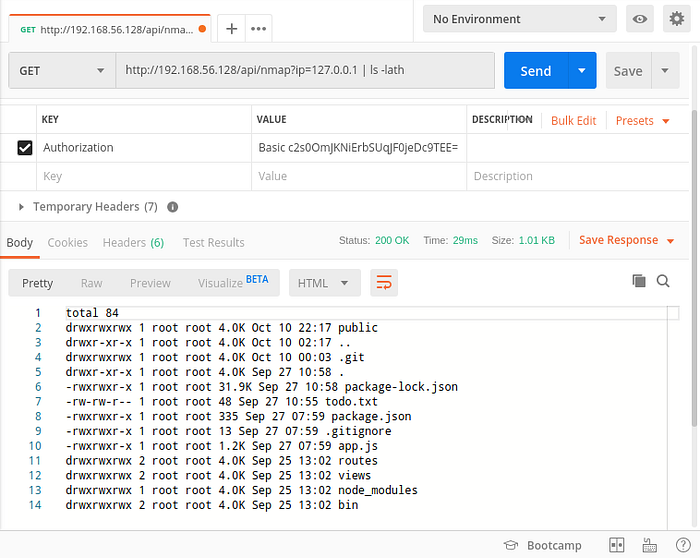
Task: Expand the Temporary Headers section
Action: 22,207
